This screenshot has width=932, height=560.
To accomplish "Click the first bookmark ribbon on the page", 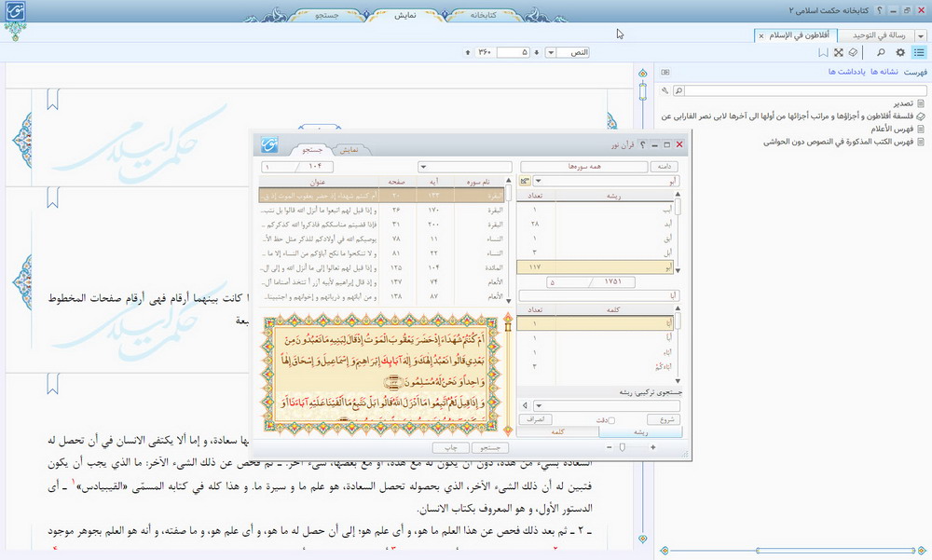I will coord(53,100).
